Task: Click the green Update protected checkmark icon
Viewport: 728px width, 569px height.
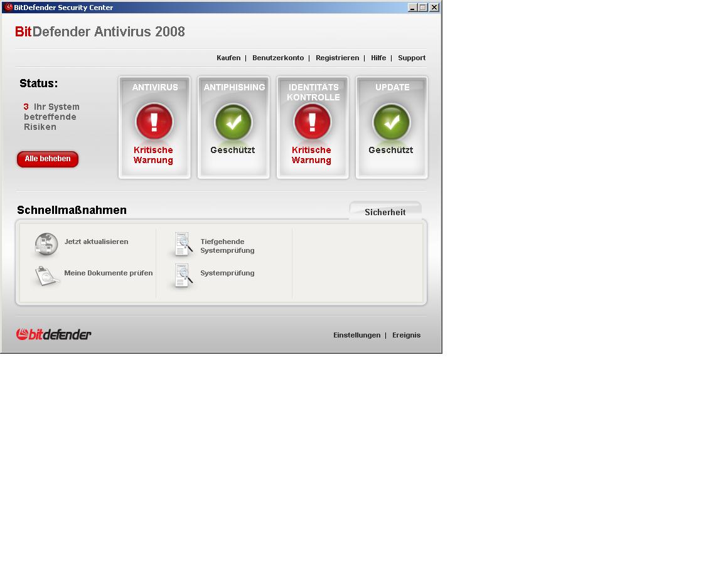Action: coord(392,122)
